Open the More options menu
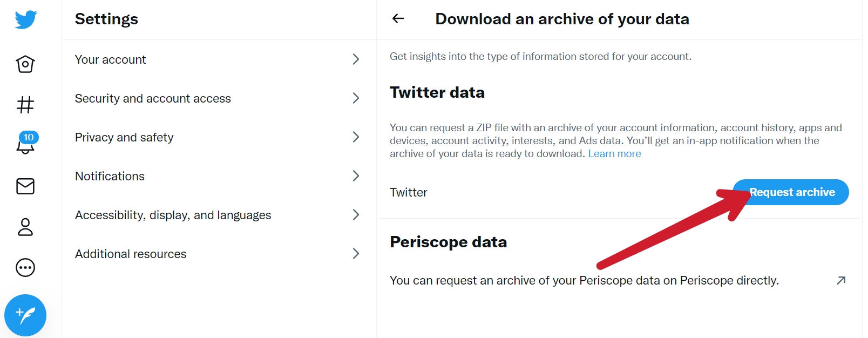This screenshot has height=338, width=868. [24, 267]
